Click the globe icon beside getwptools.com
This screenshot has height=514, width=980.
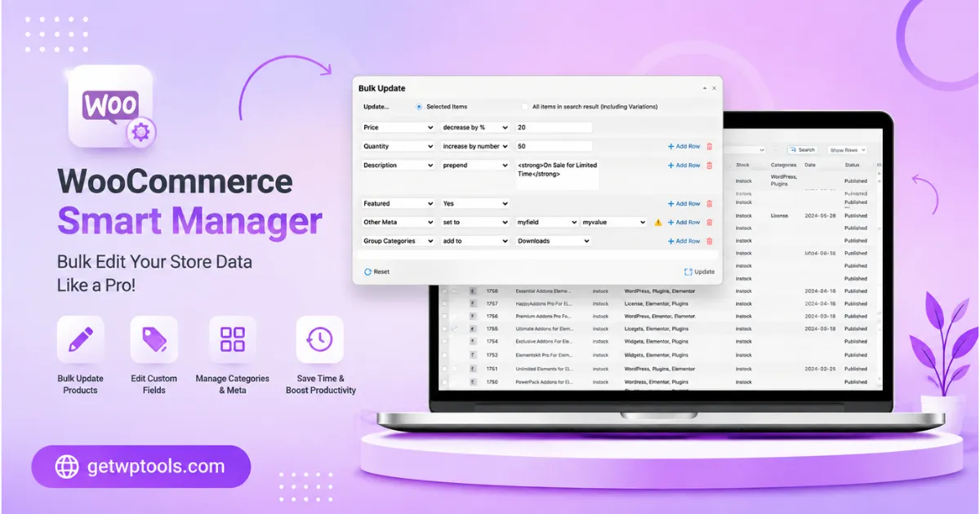[x=67, y=467]
